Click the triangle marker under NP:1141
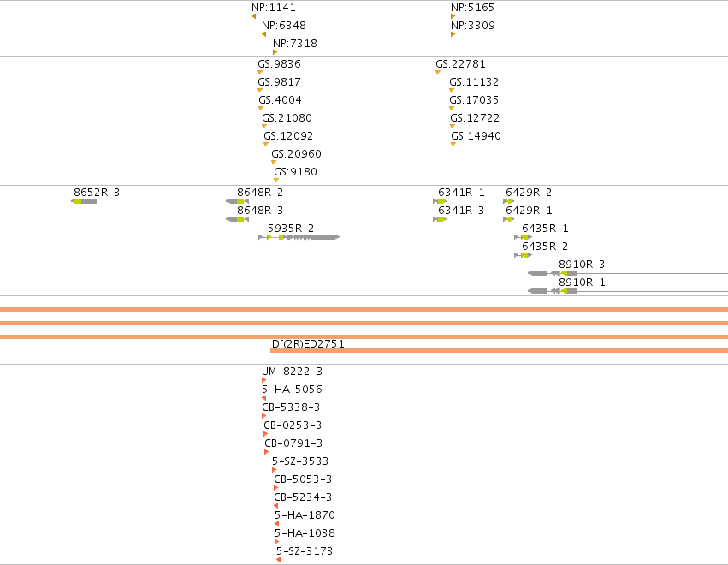Image resolution: width=728 pixels, height=565 pixels. pyautogui.click(x=253, y=17)
